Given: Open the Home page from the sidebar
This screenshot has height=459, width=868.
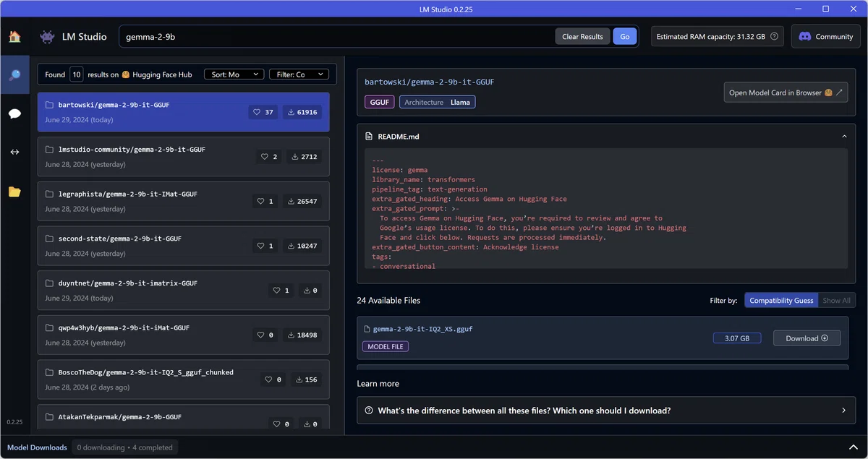Looking at the screenshot, I should coord(14,36).
